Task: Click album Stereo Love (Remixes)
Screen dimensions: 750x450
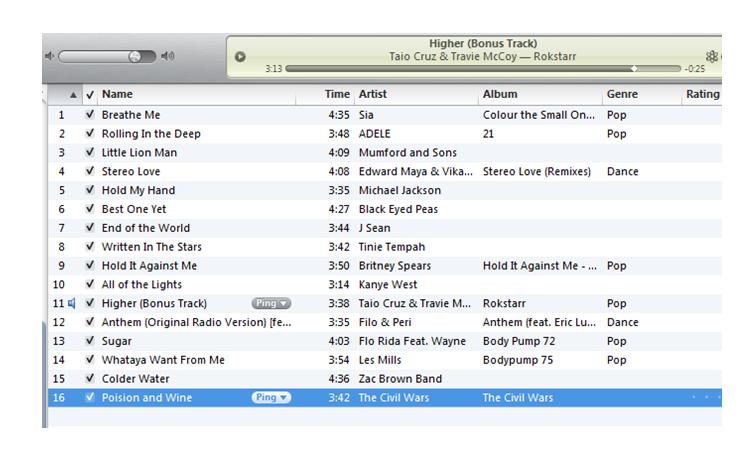Action: click(537, 171)
